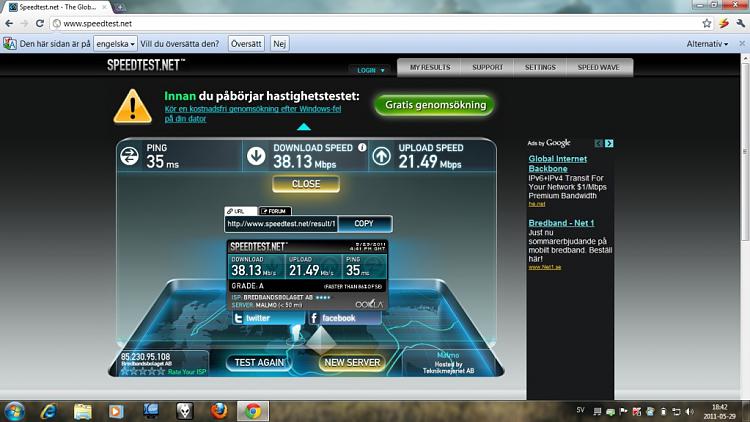
Task: Open the lightning bolt extension icon
Action: [x=724, y=23]
